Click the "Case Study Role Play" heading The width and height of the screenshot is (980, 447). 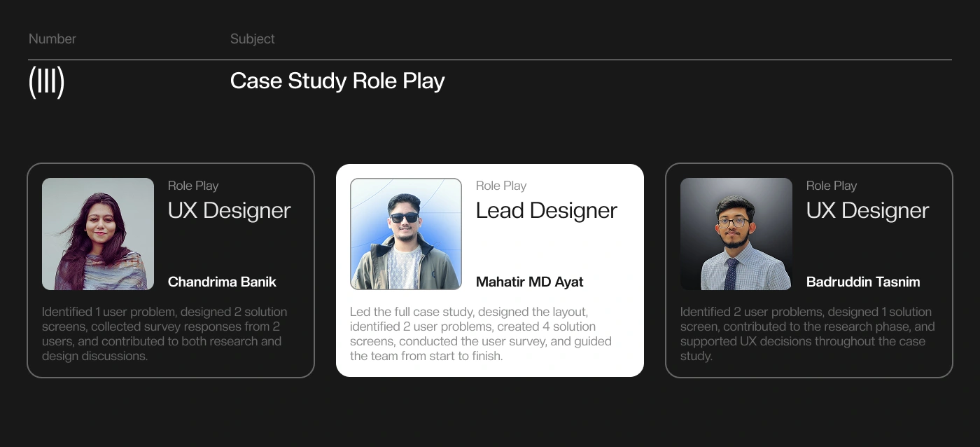click(337, 81)
